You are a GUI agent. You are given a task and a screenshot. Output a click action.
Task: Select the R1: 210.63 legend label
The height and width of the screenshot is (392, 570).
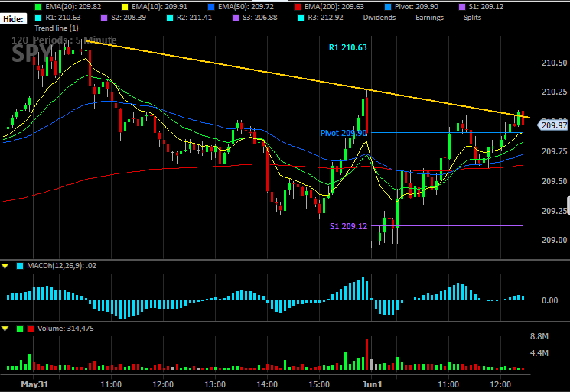(63, 18)
